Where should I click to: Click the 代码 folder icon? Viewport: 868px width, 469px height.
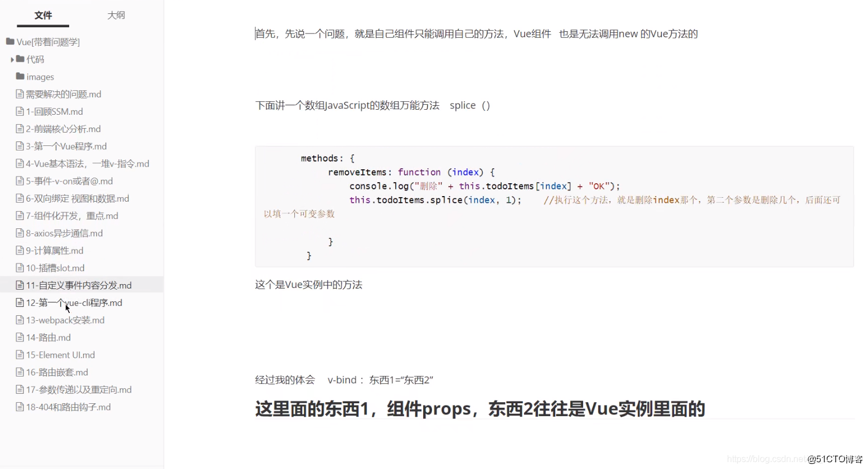point(20,59)
